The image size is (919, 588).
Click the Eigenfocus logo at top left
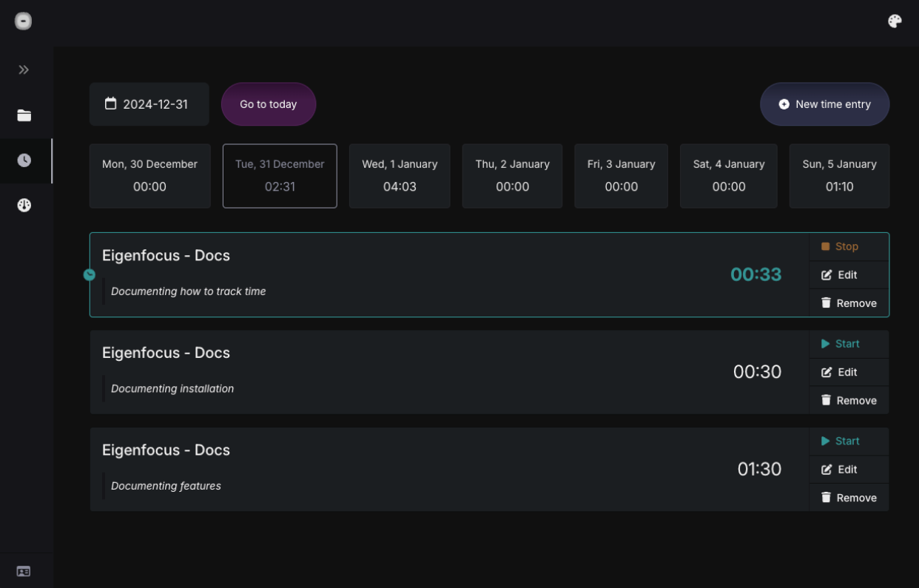point(23,21)
